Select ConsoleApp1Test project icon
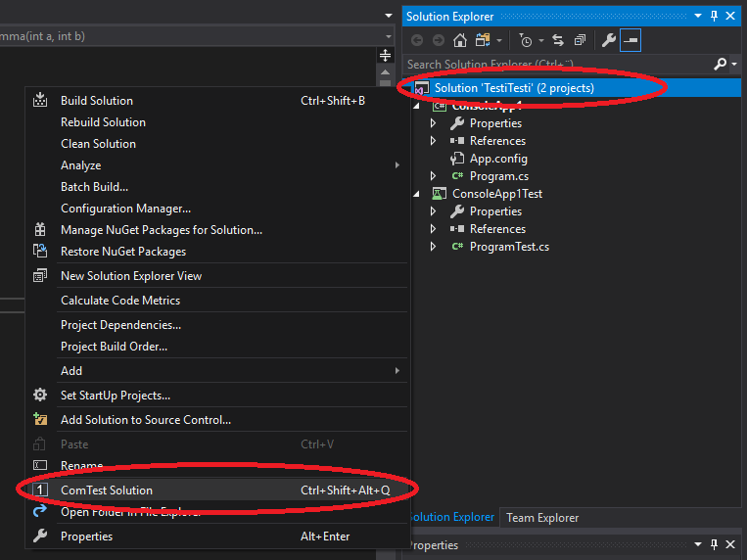The width and height of the screenshot is (747, 560). click(x=439, y=194)
